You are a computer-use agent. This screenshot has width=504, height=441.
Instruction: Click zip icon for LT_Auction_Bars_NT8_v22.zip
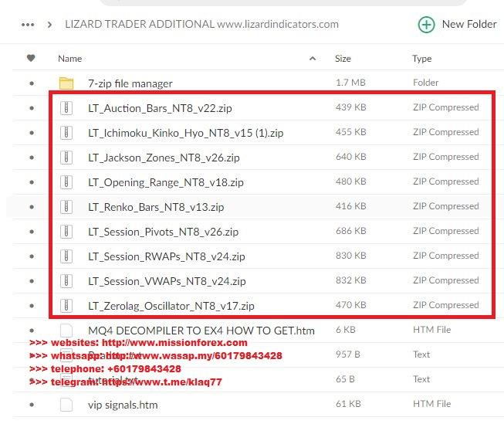[66, 108]
